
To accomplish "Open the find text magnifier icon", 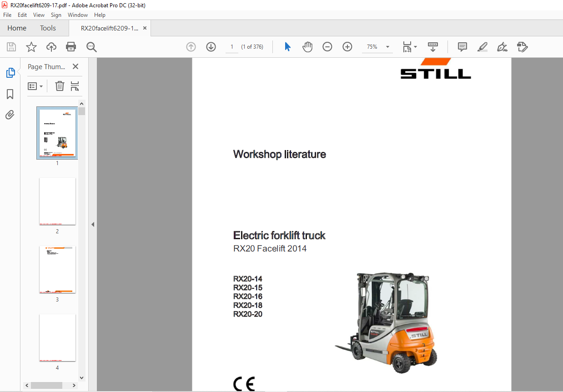I will click(x=91, y=47).
